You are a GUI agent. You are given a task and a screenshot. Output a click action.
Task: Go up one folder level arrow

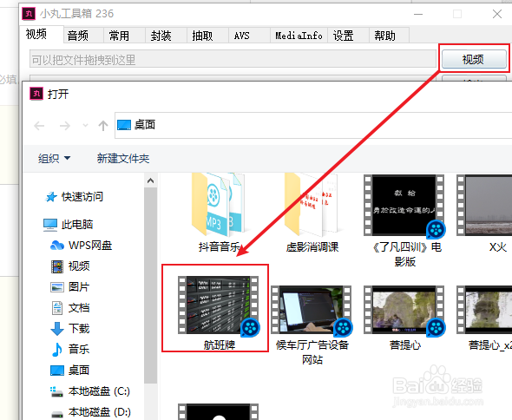(103, 126)
